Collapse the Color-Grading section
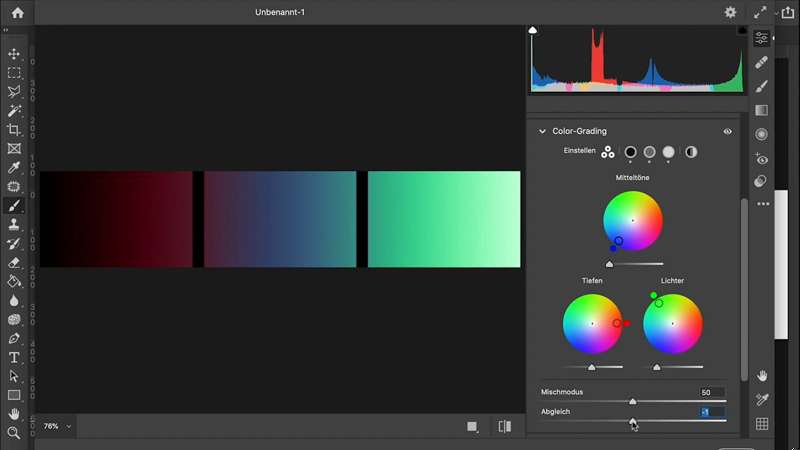 pos(542,131)
